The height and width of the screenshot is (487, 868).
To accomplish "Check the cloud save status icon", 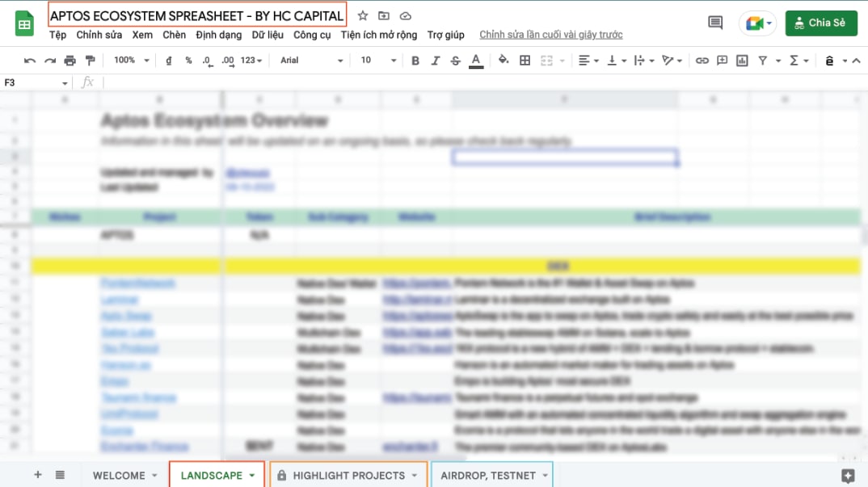I will click(x=405, y=15).
